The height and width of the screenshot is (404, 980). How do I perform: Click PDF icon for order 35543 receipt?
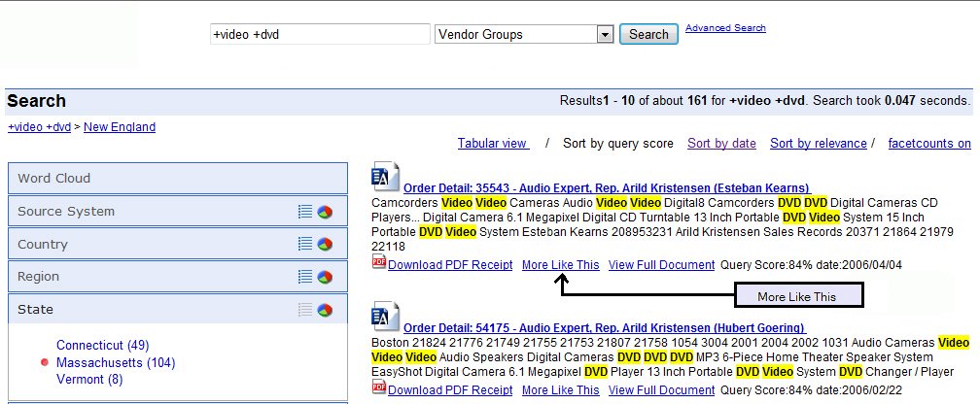(x=379, y=262)
